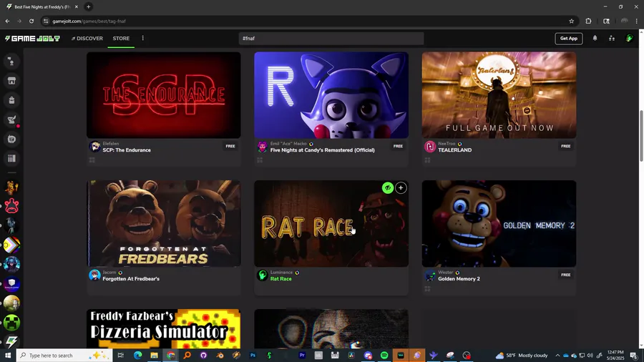Open the TEALERLAND thumbnail image

pyautogui.click(x=499, y=95)
